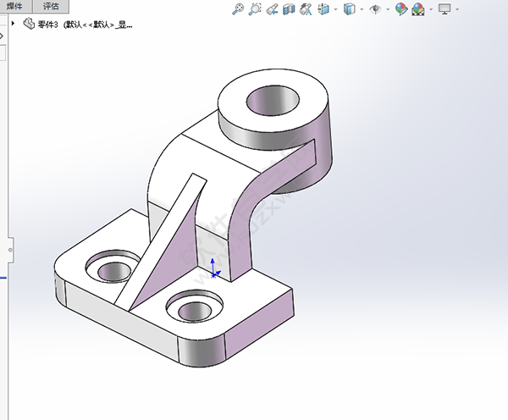Screen dimensions: 508x420
Task: Click the left panel collapse handle
Action: pyautogui.click(x=11, y=250)
